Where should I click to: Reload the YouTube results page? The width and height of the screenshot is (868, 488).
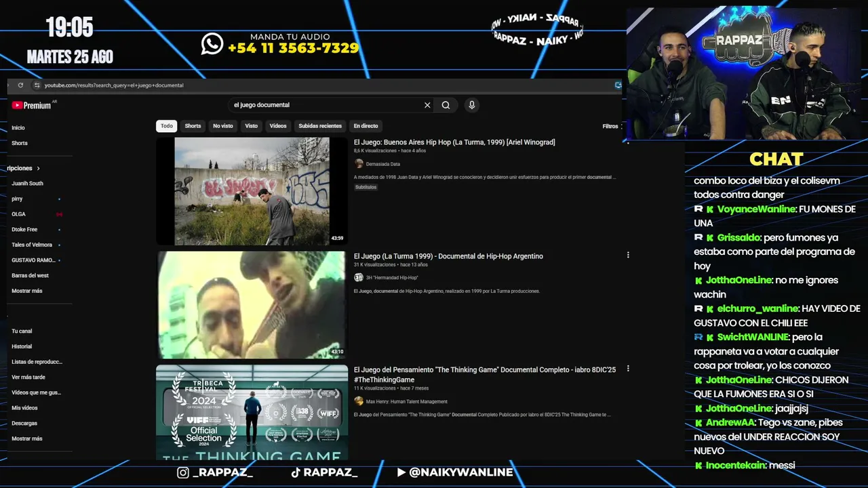pyautogui.click(x=20, y=85)
